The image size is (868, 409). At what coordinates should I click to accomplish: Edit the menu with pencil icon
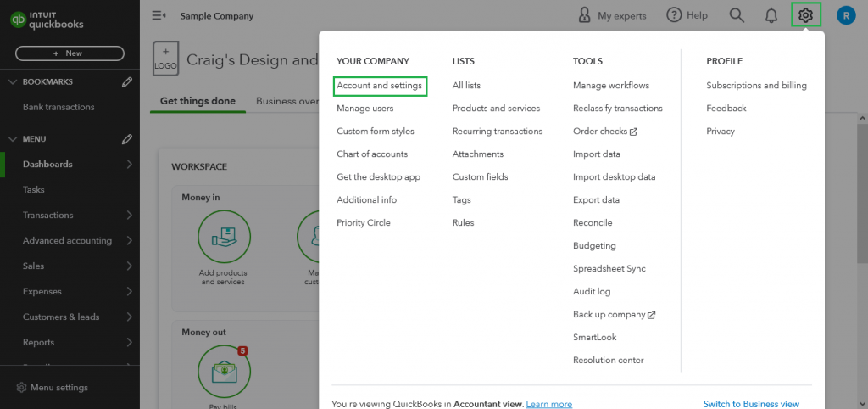coord(127,139)
